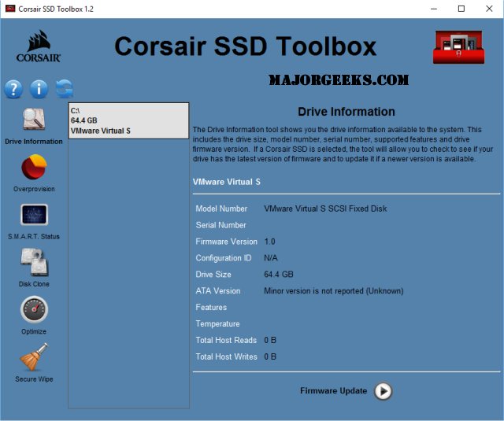504x421 pixels.
Task: Click the Total Host Writes label
Action: pos(227,356)
